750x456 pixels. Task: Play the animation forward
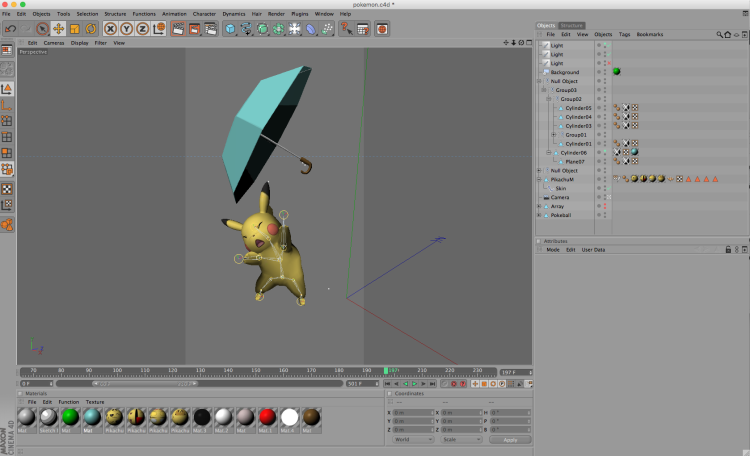coord(415,384)
